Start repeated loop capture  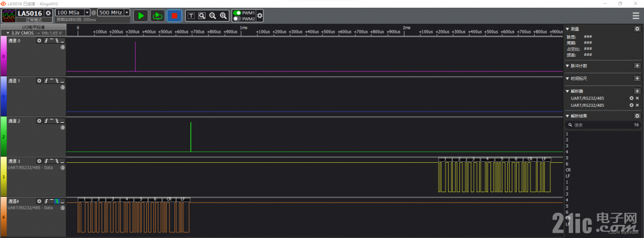click(x=157, y=16)
